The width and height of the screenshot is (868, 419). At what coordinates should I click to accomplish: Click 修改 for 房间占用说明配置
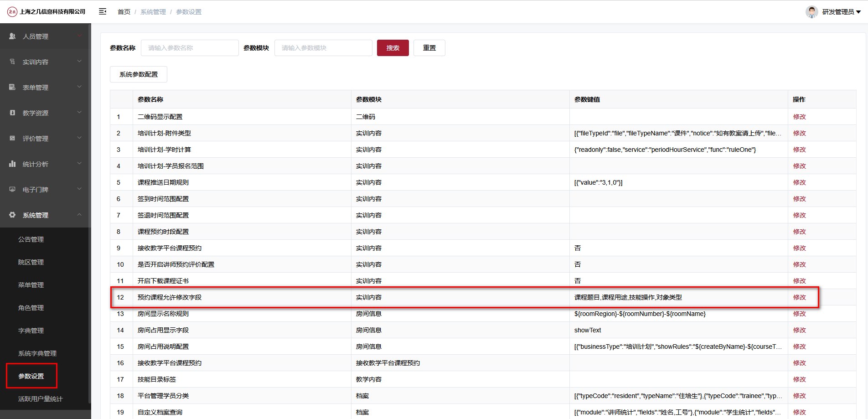pyautogui.click(x=799, y=347)
